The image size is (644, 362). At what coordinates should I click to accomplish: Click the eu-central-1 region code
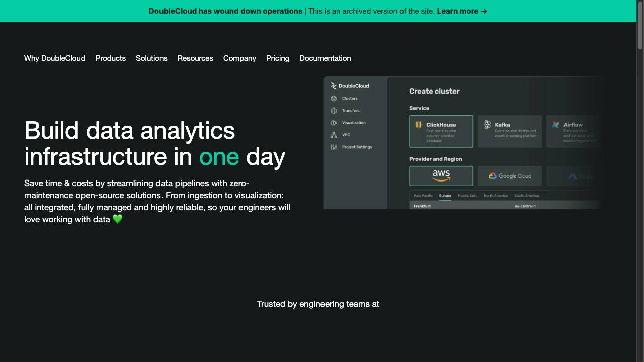(525, 206)
